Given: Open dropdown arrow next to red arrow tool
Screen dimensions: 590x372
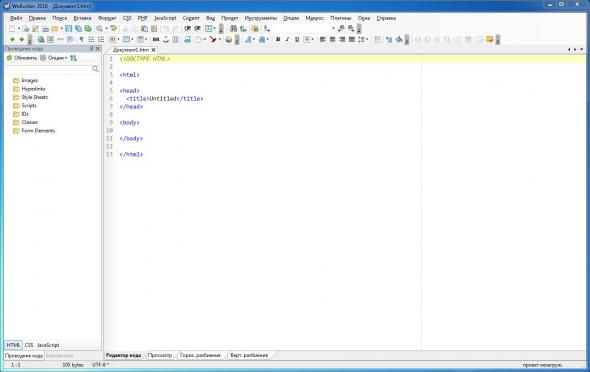Looking at the screenshot, I should pyautogui.click(x=220, y=39).
